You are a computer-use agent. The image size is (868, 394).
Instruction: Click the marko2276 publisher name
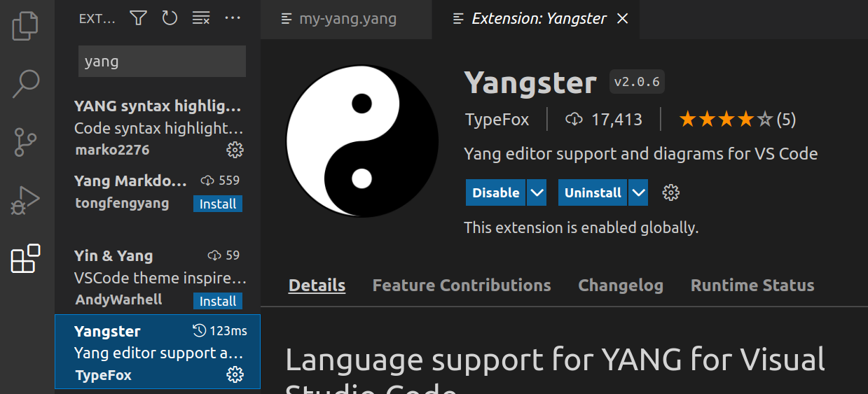(x=112, y=150)
